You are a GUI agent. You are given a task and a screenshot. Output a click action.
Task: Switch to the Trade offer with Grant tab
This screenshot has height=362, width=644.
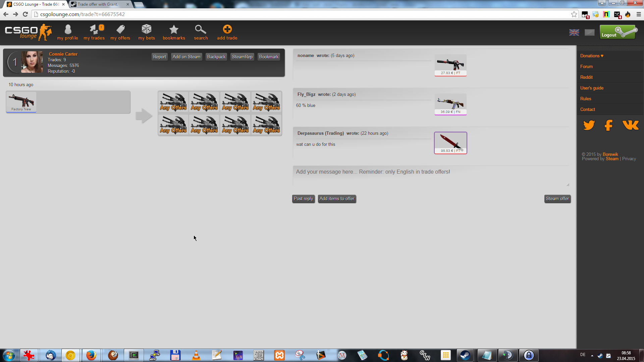[x=98, y=4]
